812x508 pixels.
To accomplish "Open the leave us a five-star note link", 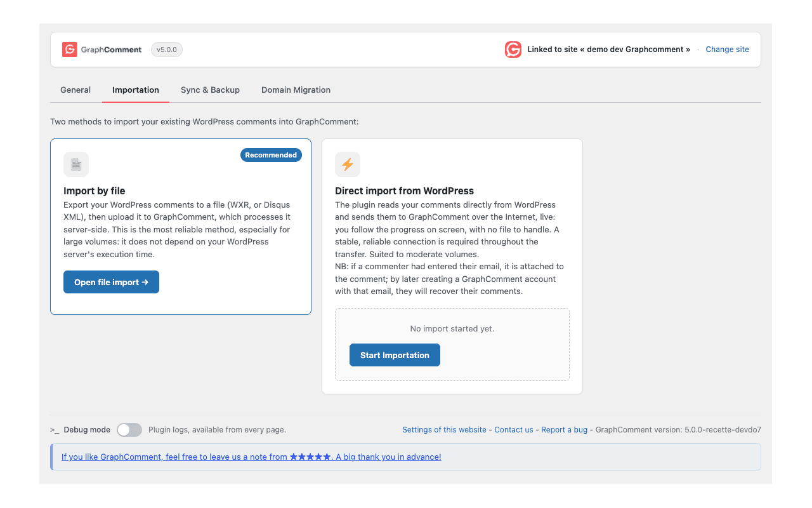I will tap(251, 457).
